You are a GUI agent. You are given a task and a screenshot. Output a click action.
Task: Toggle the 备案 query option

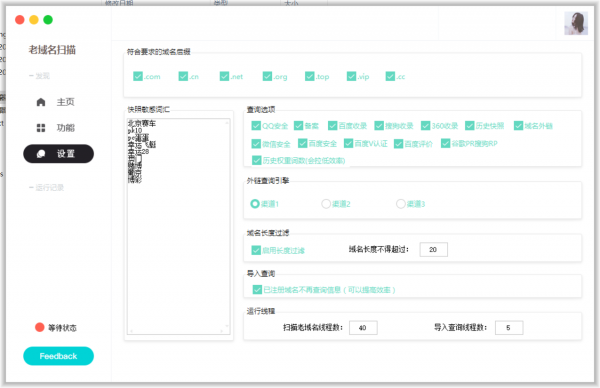point(298,126)
